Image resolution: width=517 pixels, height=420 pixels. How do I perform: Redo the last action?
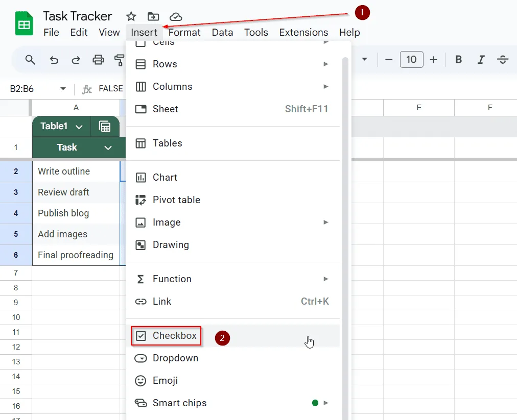tap(76, 60)
